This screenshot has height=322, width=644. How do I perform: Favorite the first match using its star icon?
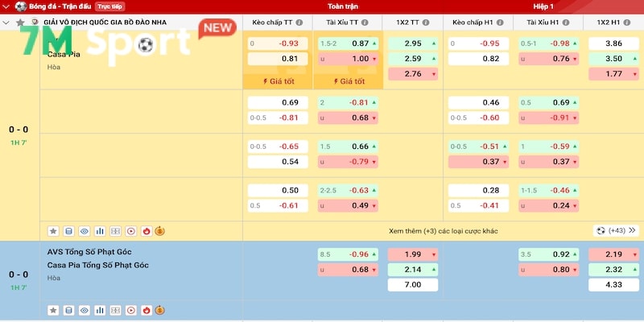click(x=53, y=231)
